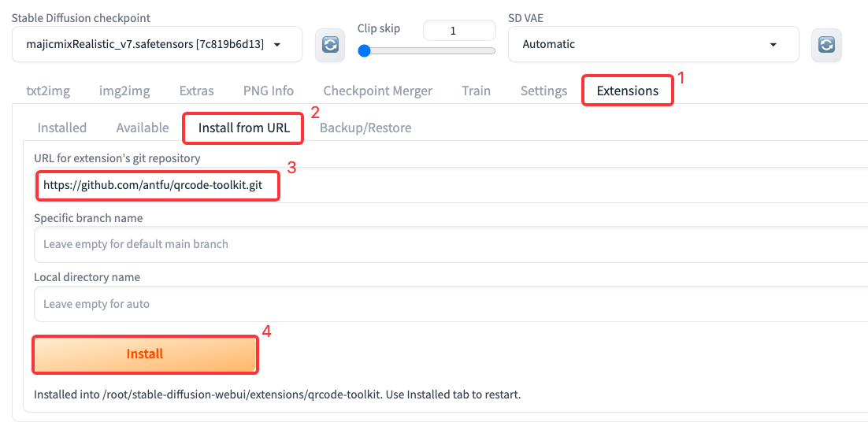The image size is (868, 426).
Task: Click the Specific branch name field
Action: pyautogui.click(x=449, y=244)
